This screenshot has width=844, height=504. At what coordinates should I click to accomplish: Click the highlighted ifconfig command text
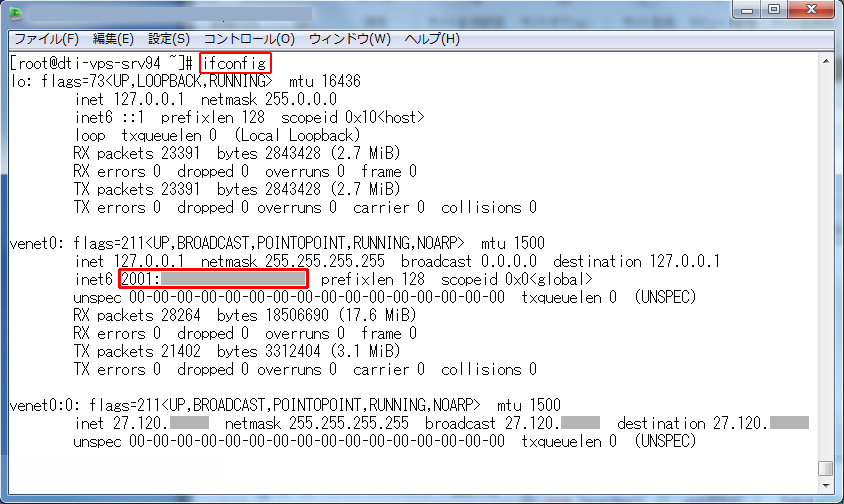tap(234, 63)
